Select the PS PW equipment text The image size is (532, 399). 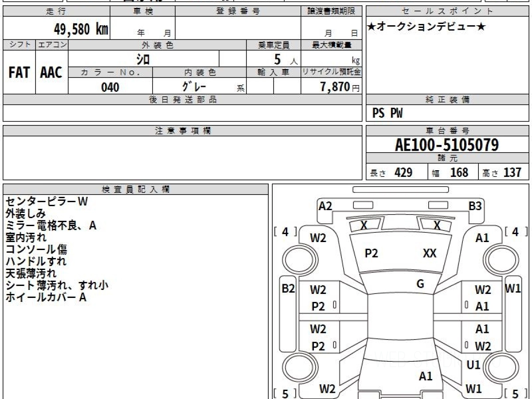(x=387, y=114)
